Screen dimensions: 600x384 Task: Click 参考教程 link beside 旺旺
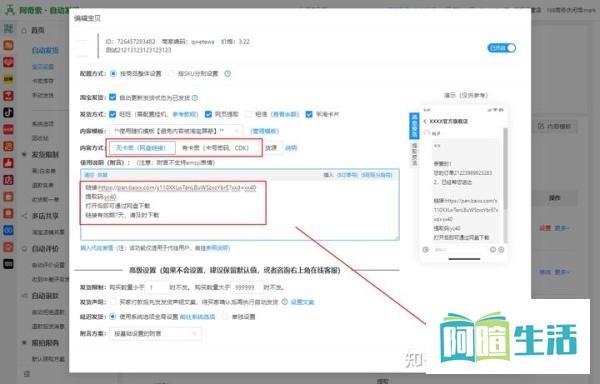pos(185,114)
